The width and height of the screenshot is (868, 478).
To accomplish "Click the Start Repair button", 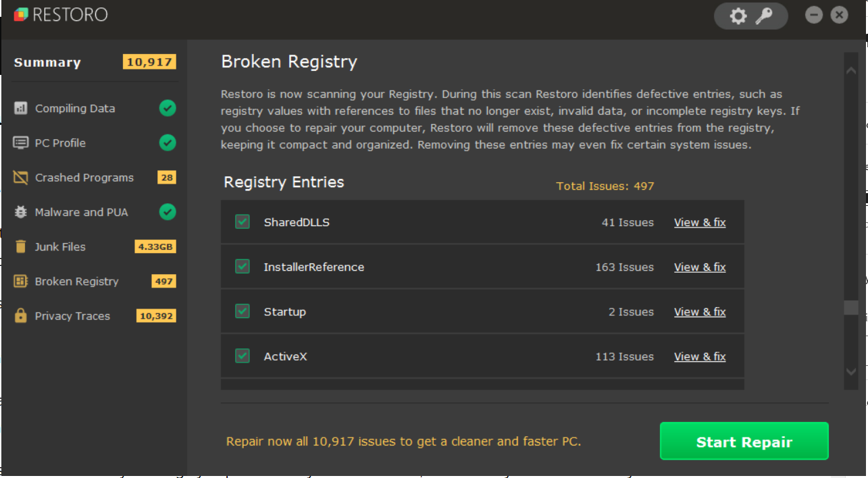I will pyautogui.click(x=744, y=442).
